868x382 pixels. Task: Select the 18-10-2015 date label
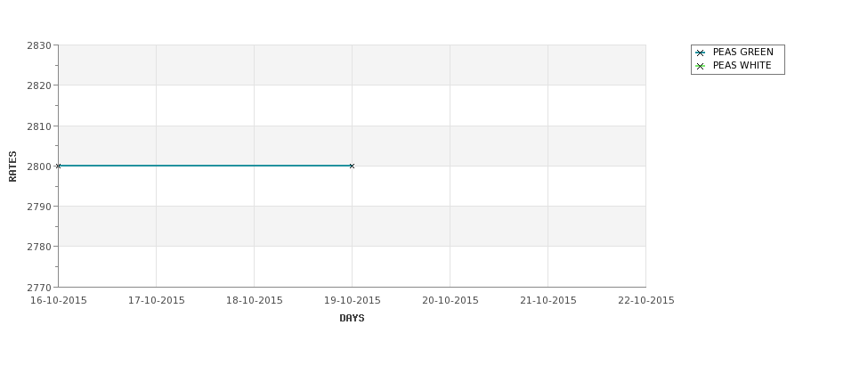click(255, 300)
